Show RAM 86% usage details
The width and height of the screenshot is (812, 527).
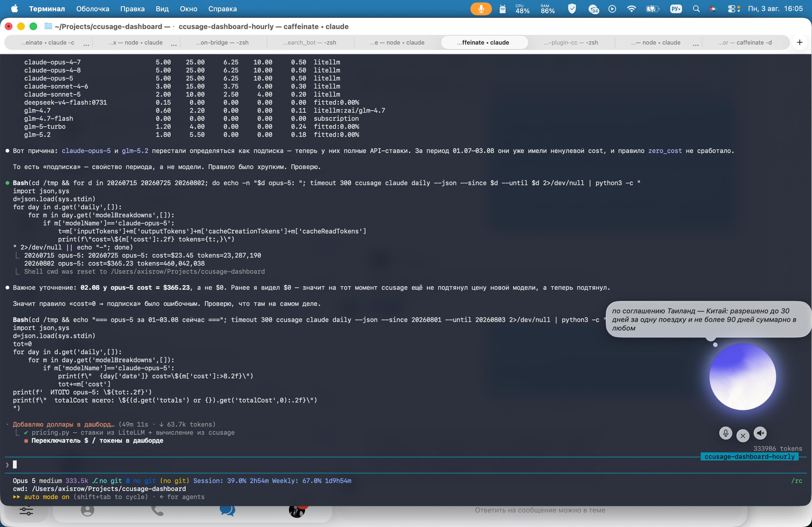[x=547, y=9]
